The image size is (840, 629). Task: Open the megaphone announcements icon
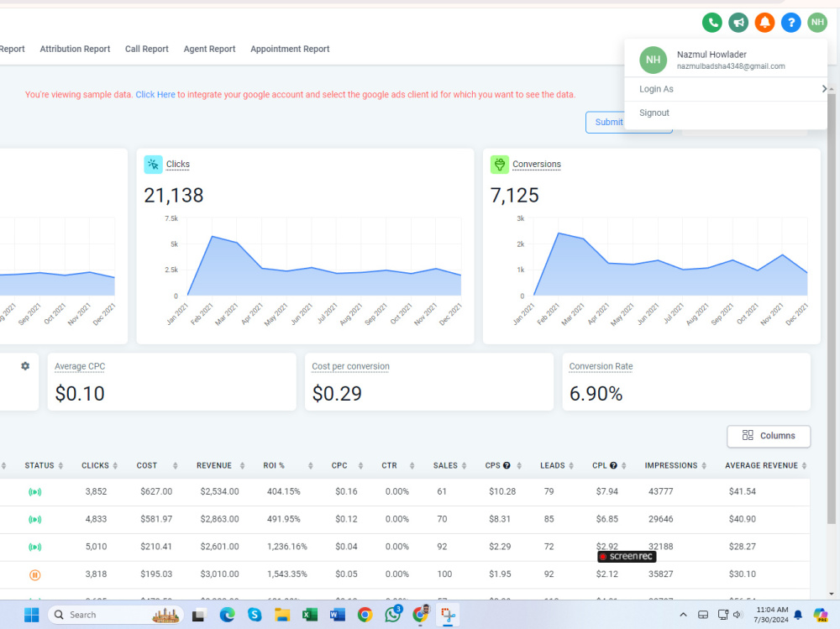tap(738, 23)
